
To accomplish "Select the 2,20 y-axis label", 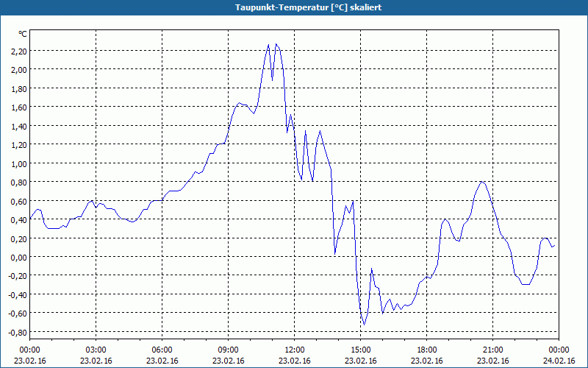I will pos(19,51).
